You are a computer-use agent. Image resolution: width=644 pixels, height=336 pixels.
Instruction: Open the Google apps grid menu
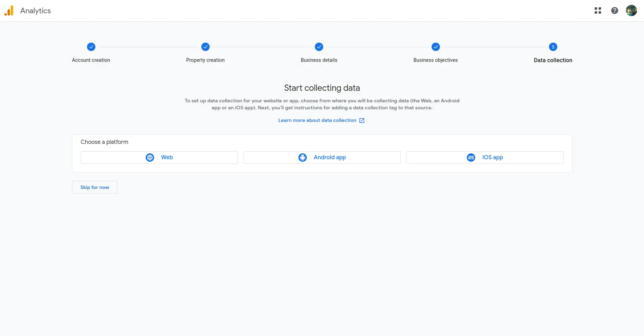[x=598, y=10]
